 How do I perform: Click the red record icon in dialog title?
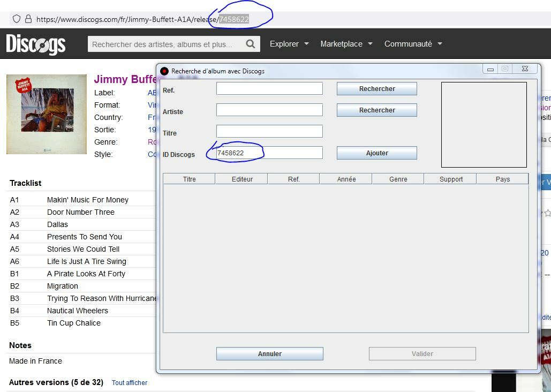pos(164,71)
